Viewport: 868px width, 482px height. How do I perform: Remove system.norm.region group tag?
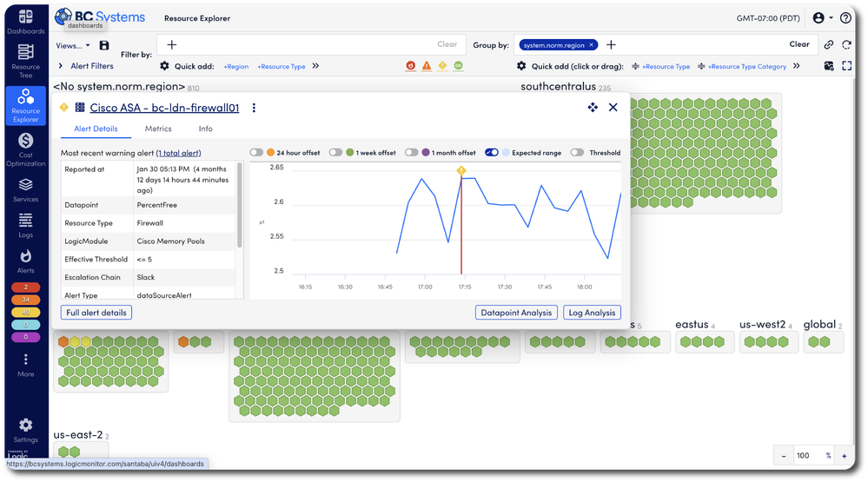click(x=591, y=45)
